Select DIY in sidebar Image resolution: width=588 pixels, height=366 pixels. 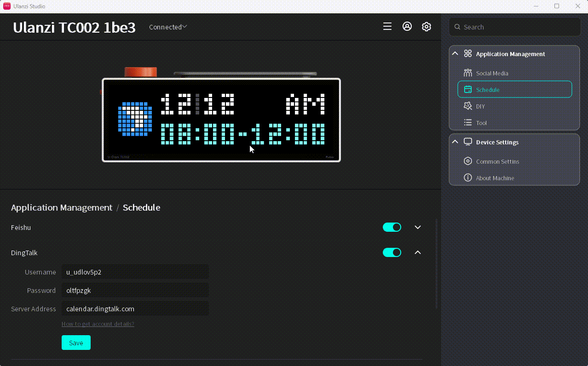515,106
